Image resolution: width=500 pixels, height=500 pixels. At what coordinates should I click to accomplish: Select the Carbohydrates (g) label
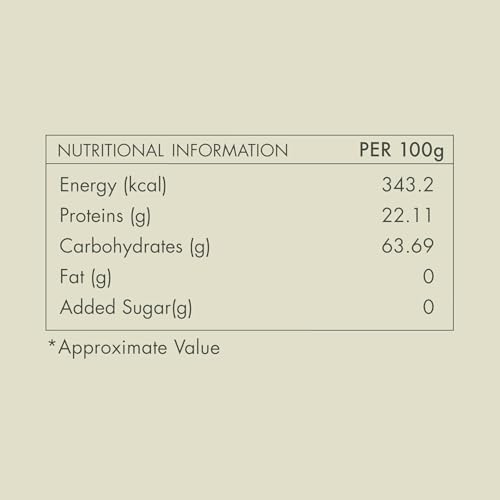(135, 247)
